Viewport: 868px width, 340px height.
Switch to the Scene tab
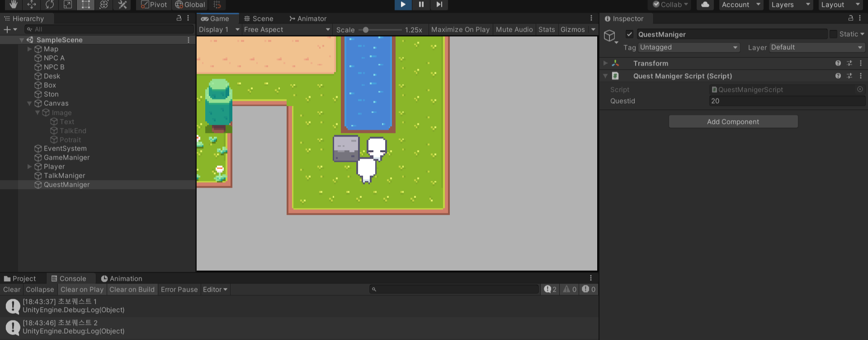tap(259, 19)
